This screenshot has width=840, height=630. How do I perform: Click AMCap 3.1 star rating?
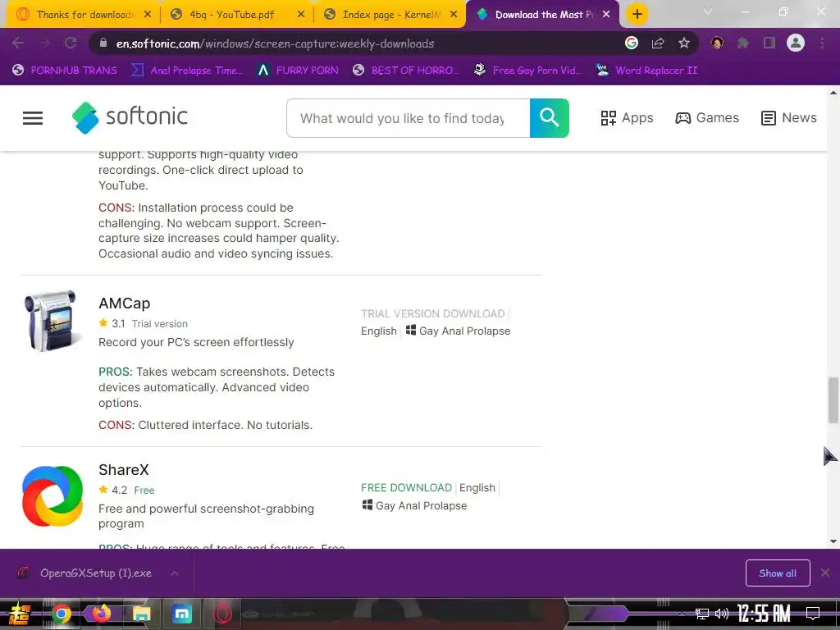(x=112, y=323)
